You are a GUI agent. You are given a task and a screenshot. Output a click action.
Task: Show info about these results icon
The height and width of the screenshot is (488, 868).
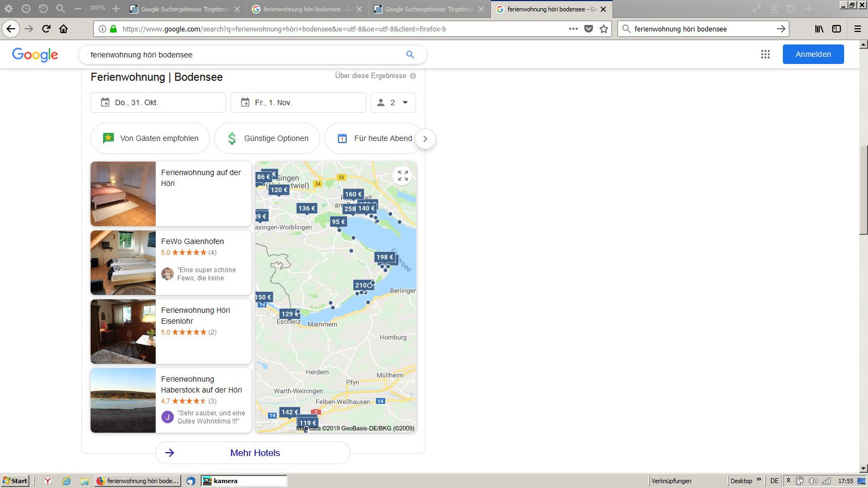tap(413, 76)
